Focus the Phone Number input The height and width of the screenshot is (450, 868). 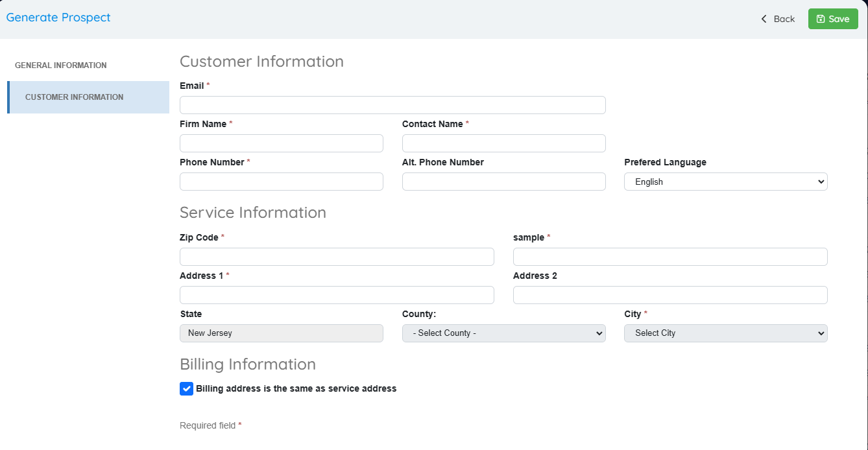click(x=282, y=182)
